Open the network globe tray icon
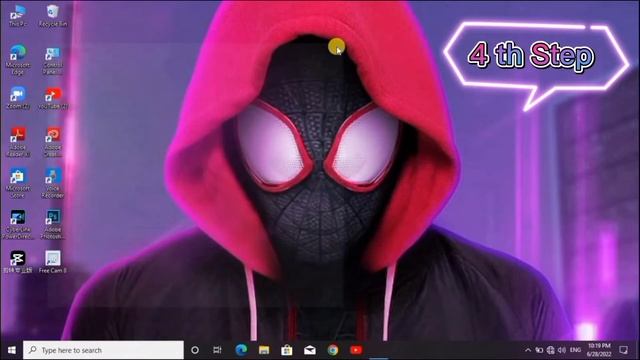 (551, 350)
